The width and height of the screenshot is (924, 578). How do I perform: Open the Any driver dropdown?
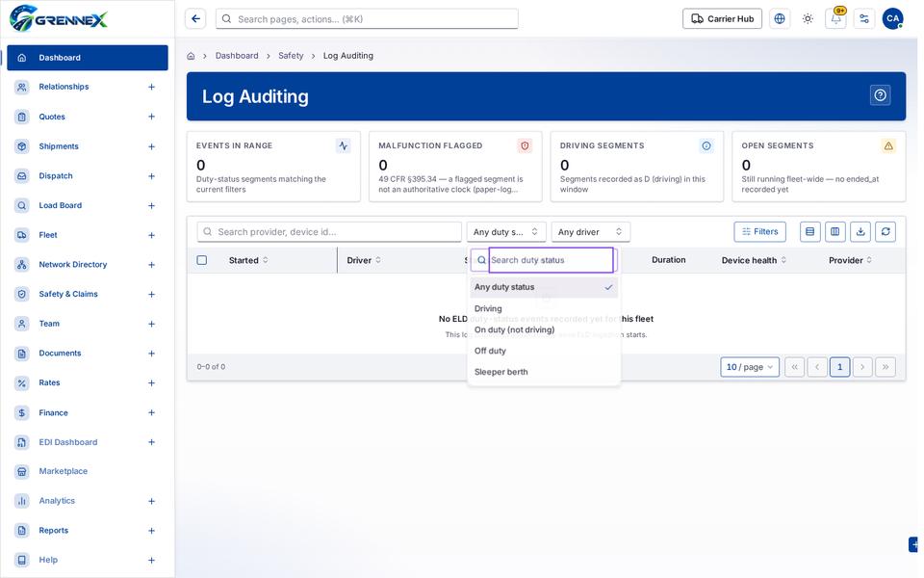[x=590, y=232]
